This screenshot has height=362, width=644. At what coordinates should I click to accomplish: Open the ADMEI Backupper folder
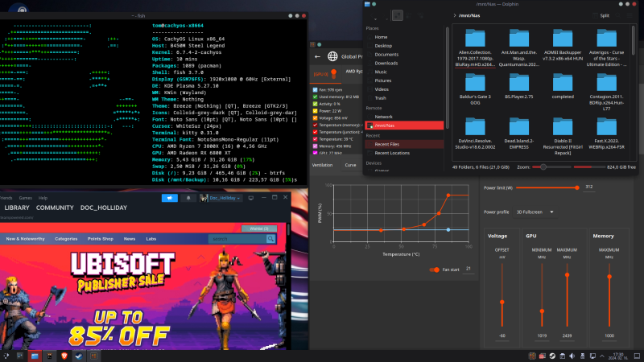tap(562, 46)
